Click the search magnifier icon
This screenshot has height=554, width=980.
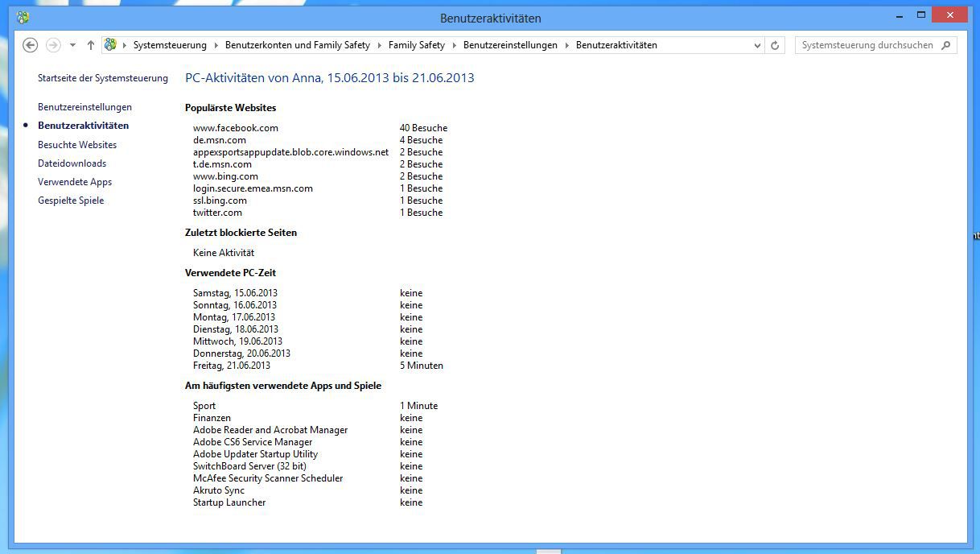pyautogui.click(x=946, y=45)
